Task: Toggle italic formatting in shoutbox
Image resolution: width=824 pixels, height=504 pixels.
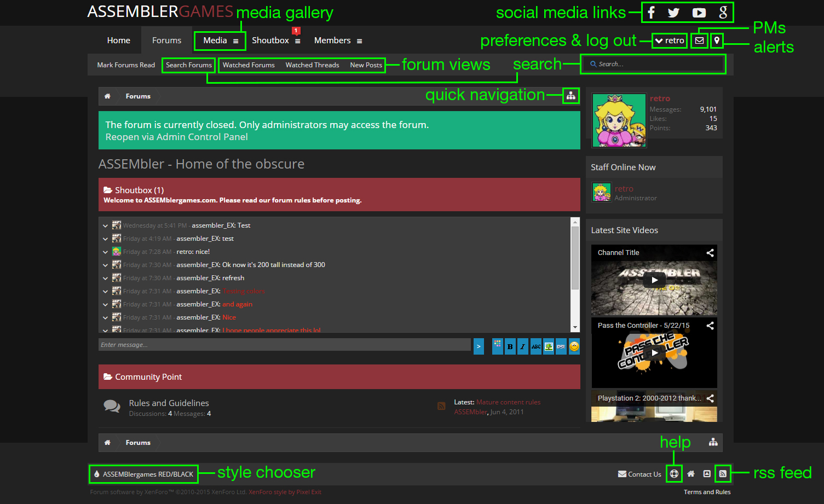Action: point(523,346)
